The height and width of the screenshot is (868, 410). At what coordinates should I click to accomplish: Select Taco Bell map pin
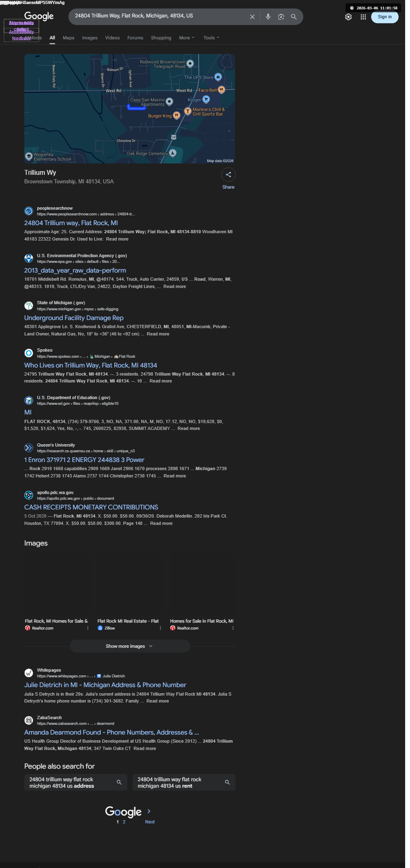pyautogui.click(x=221, y=90)
